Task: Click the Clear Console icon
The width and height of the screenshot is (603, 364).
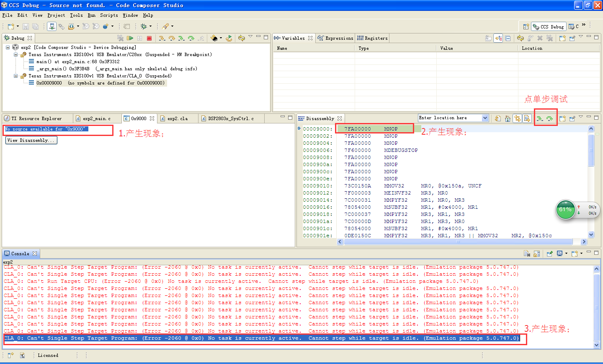Action: [x=527, y=254]
